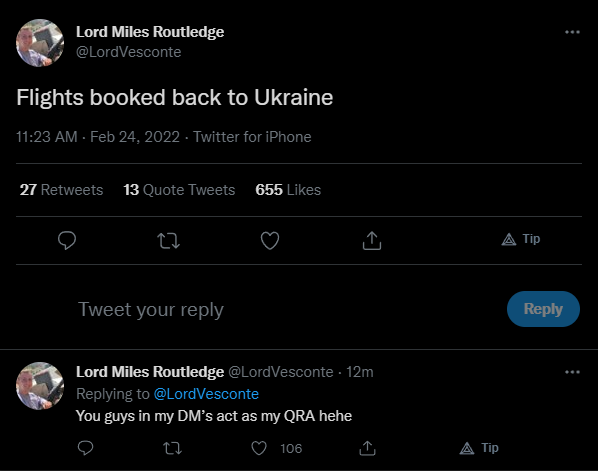
Task: Click reply bubble on the QRA reply
Action: 85,448
